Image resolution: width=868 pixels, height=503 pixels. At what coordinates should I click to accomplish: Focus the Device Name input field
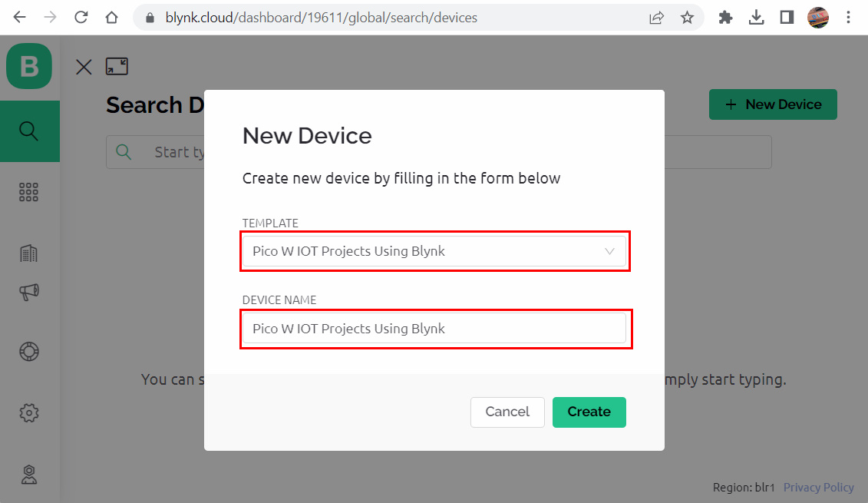[434, 329]
